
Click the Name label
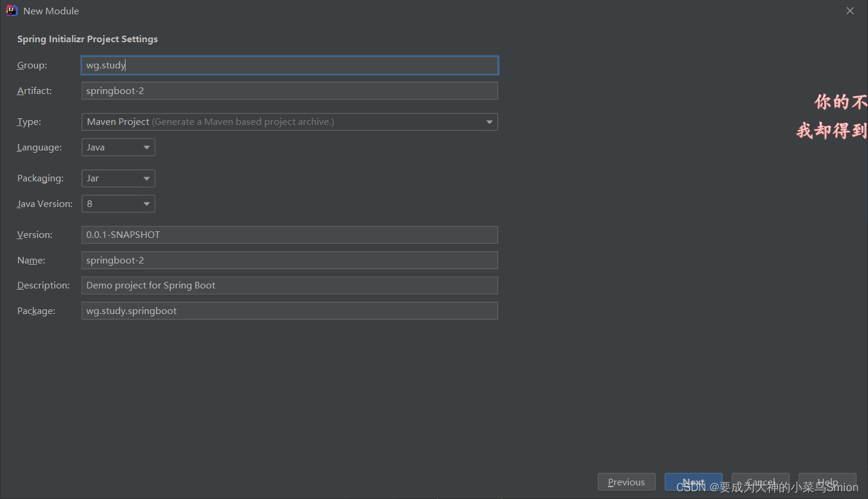(31, 261)
